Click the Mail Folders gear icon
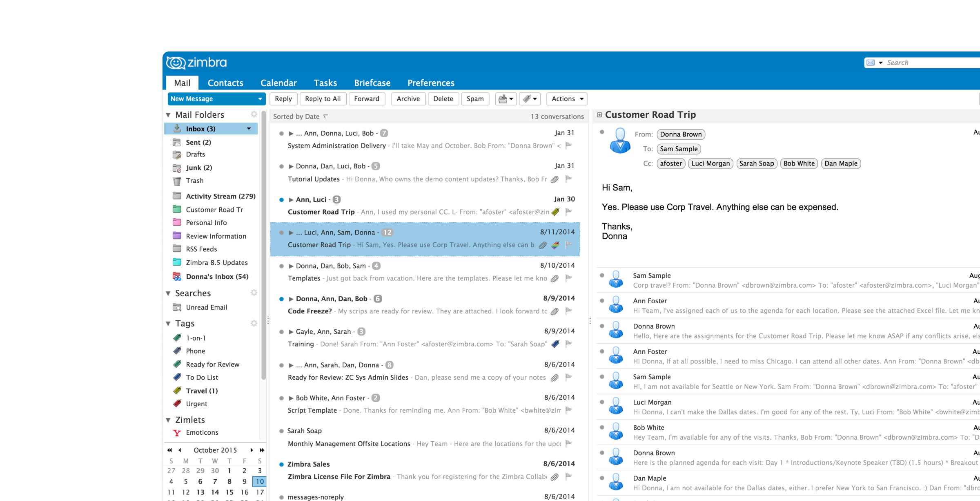This screenshot has width=980, height=501. pos(254,114)
